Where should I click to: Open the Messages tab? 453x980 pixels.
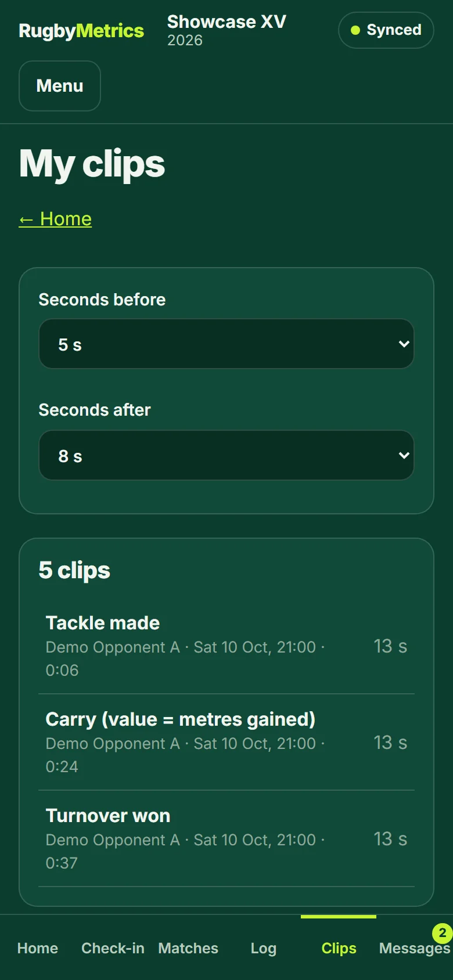[x=415, y=948]
